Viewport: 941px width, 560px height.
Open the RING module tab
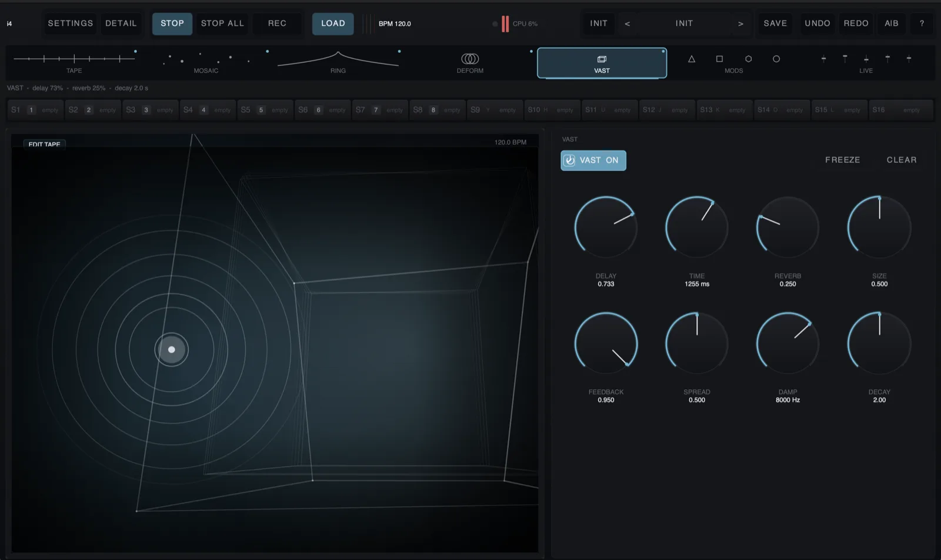[x=338, y=62]
